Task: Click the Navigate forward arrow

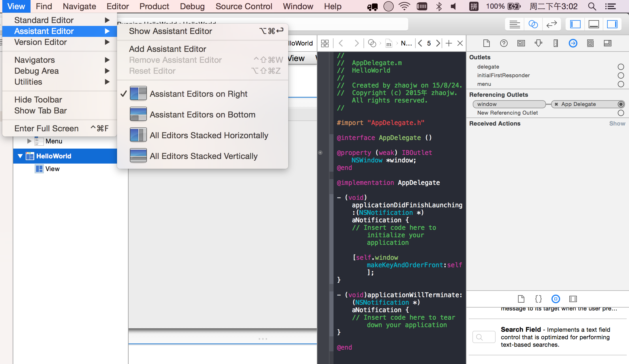Action: pyautogui.click(x=356, y=43)
